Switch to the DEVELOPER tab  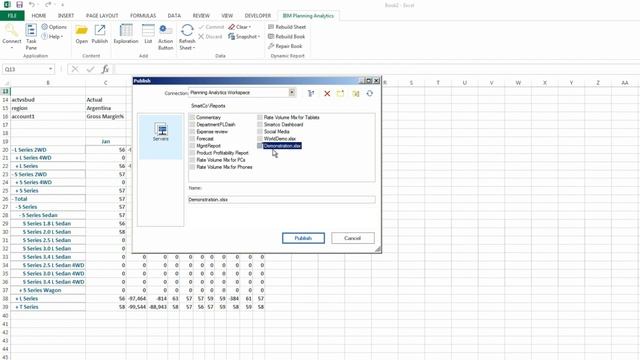pyautogui.click(x=258, y=16)
